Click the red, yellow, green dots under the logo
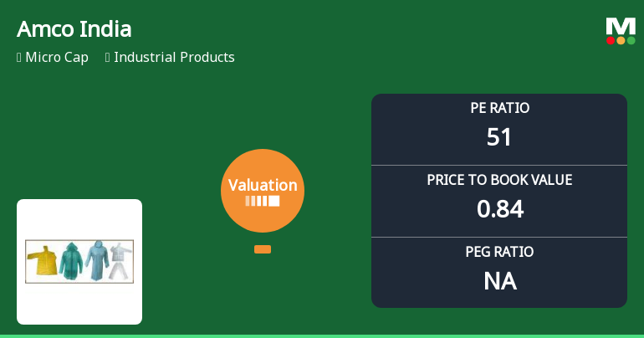The image size is (644, 338). [x=621, y=40]
